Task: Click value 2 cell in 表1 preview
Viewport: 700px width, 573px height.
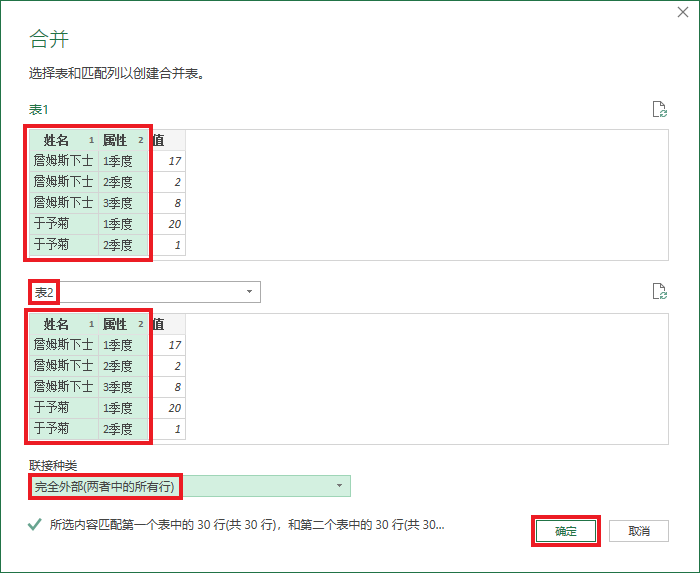Action: point(167,182)
